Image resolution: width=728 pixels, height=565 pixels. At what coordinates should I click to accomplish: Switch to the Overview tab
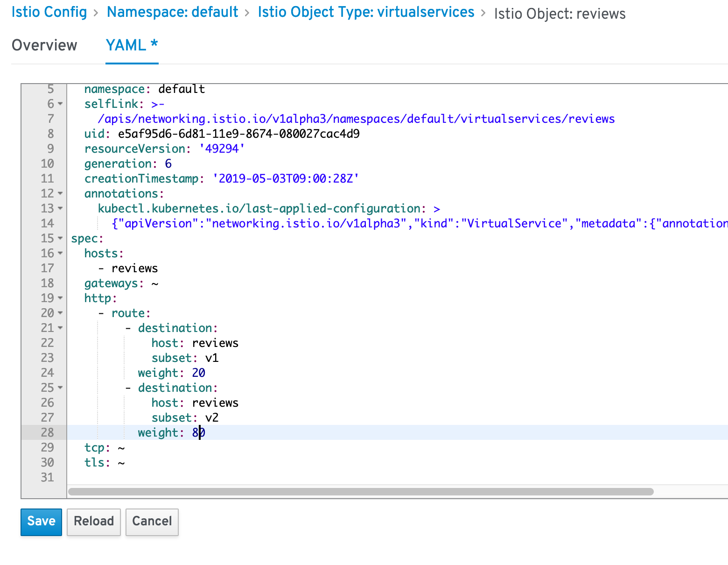(44, 45)
